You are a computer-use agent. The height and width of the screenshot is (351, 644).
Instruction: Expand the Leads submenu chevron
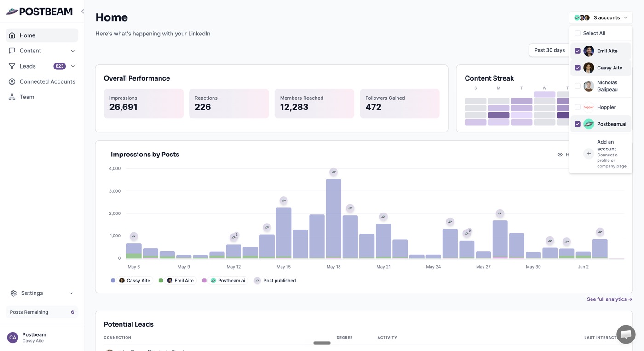coord(73,66)
